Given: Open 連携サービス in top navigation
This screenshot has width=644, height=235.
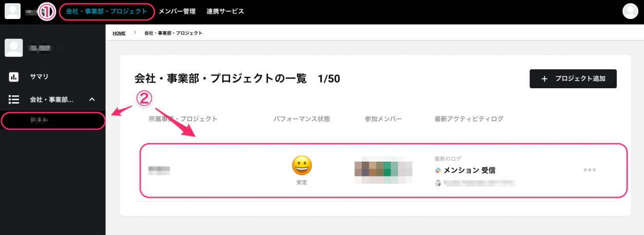Looking at the screenshot, I should pos(225,11).
